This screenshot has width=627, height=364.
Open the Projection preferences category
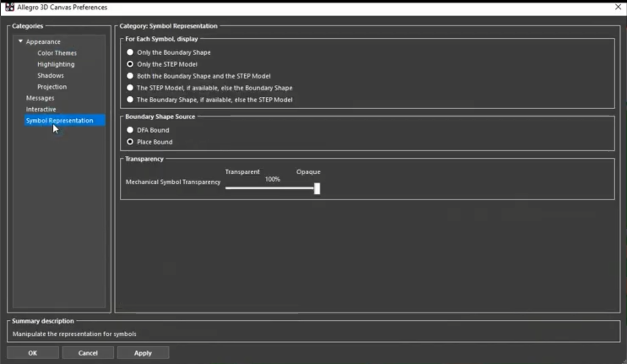click(52, 87)
